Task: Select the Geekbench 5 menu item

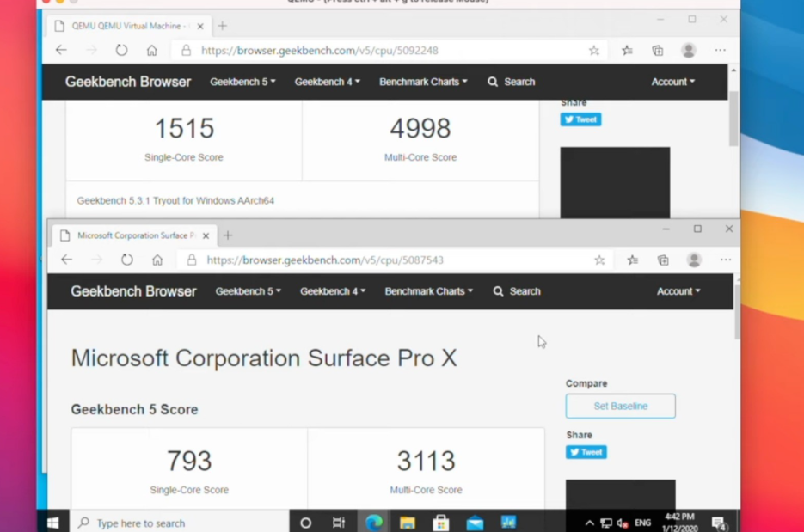Action: (248, 291)
